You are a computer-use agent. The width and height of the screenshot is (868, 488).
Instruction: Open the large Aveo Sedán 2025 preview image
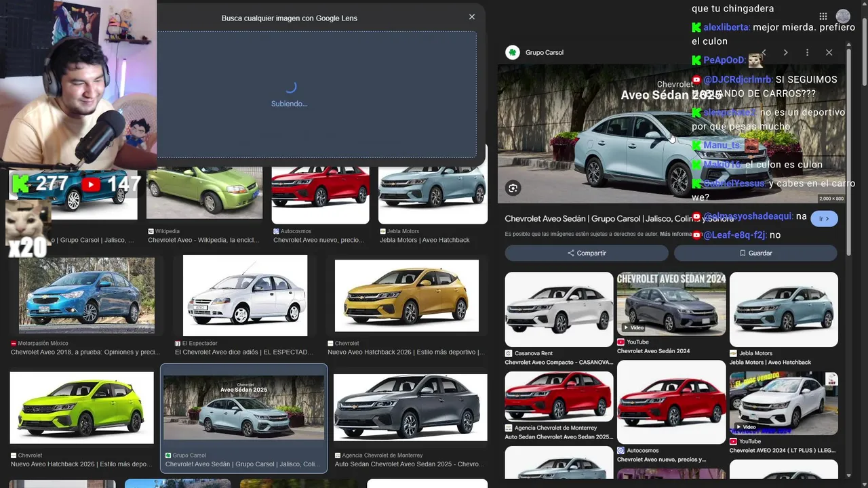click(x=671, y=134)
